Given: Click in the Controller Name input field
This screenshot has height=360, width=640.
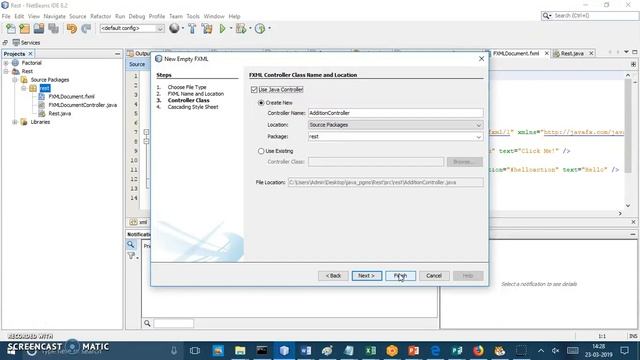Looking at the screenshot, I should click(x=396, y=113).
